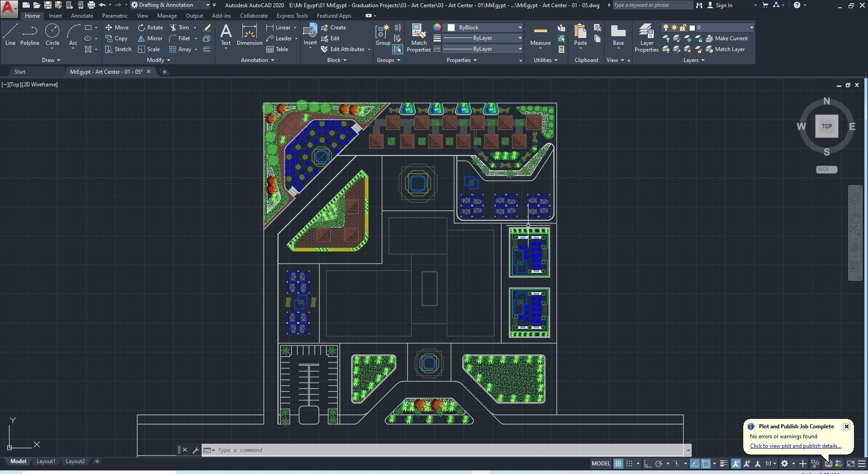This screenshot has height=474, width=868.
Task: Toggle snap mode in status bar
Action: pyautogui.click(x=629, y=464)
